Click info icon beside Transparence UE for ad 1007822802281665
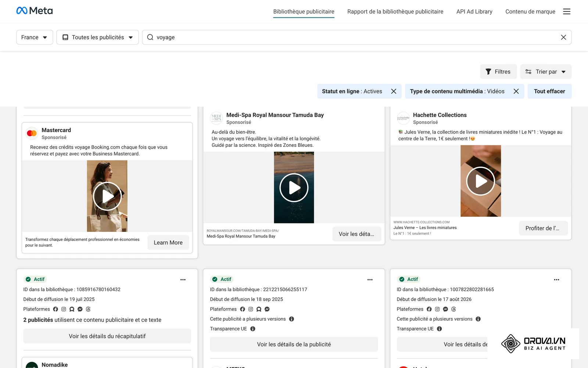The image size is (588, 368). 440,329
